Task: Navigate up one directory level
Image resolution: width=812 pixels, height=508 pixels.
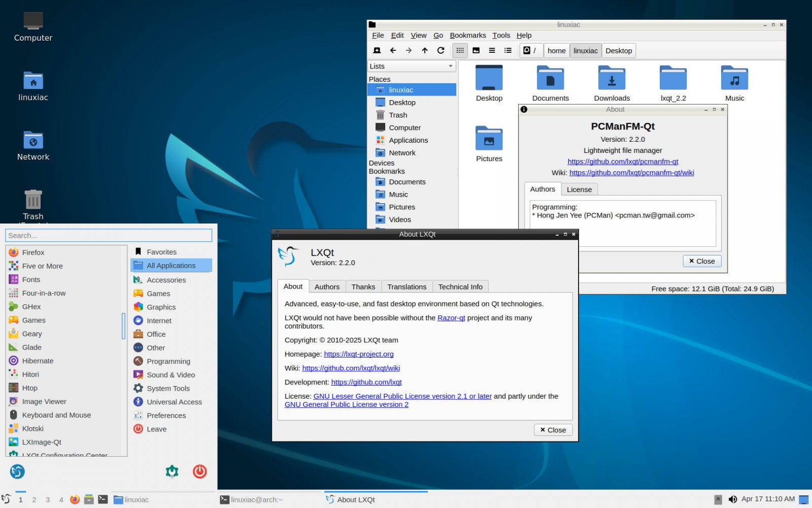Action: pos(425,50)
